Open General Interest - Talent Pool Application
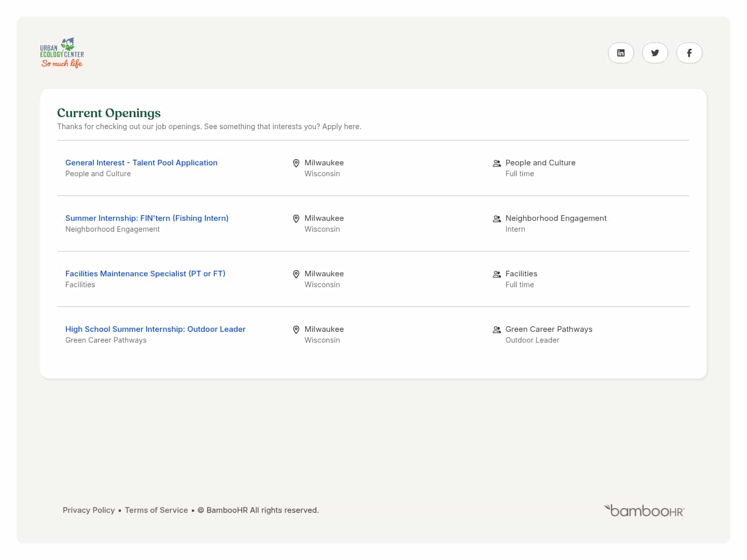This screenshot has height=560, width=747. tap(141, 162)
